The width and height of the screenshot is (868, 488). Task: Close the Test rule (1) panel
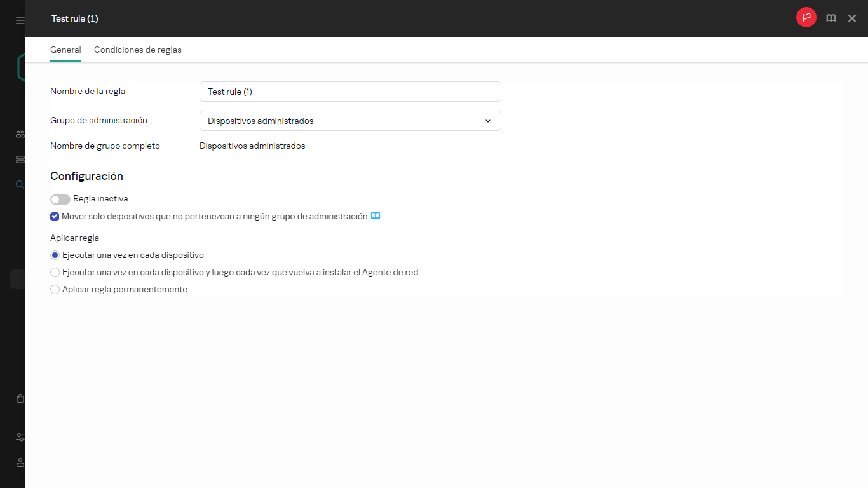tap(852, 18)
